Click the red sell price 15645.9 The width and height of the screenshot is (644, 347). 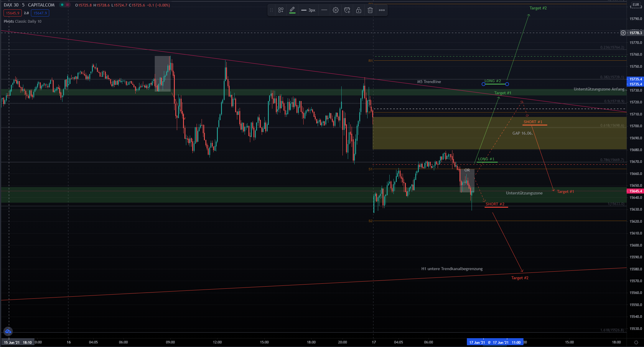coord(13,13)
